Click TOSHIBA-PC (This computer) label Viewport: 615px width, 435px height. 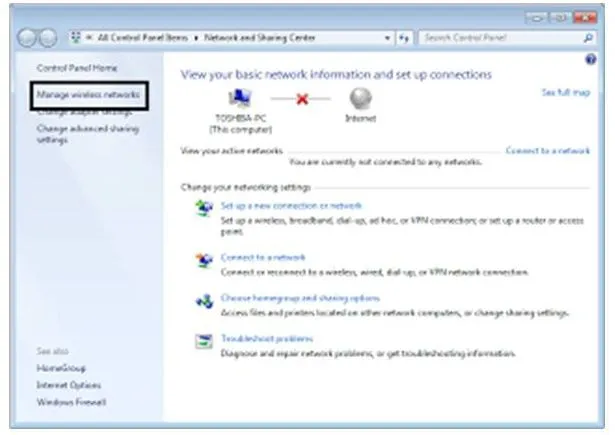[240, 124]
